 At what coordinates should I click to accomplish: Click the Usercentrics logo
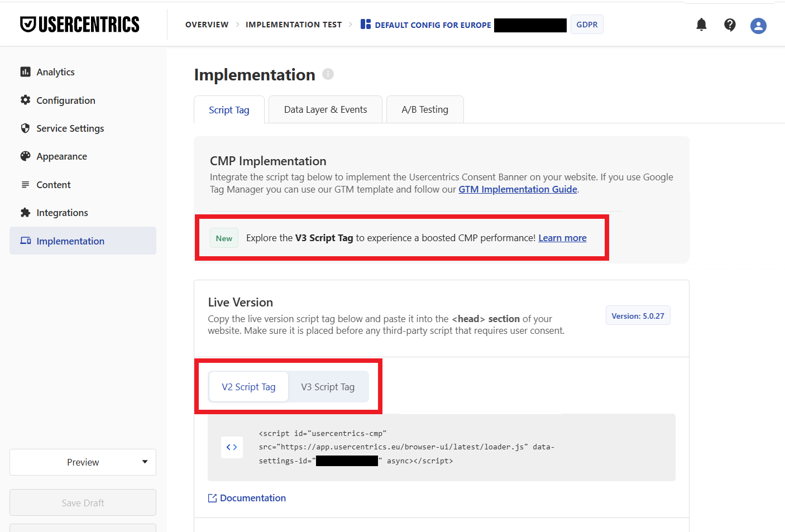[80, 24]
